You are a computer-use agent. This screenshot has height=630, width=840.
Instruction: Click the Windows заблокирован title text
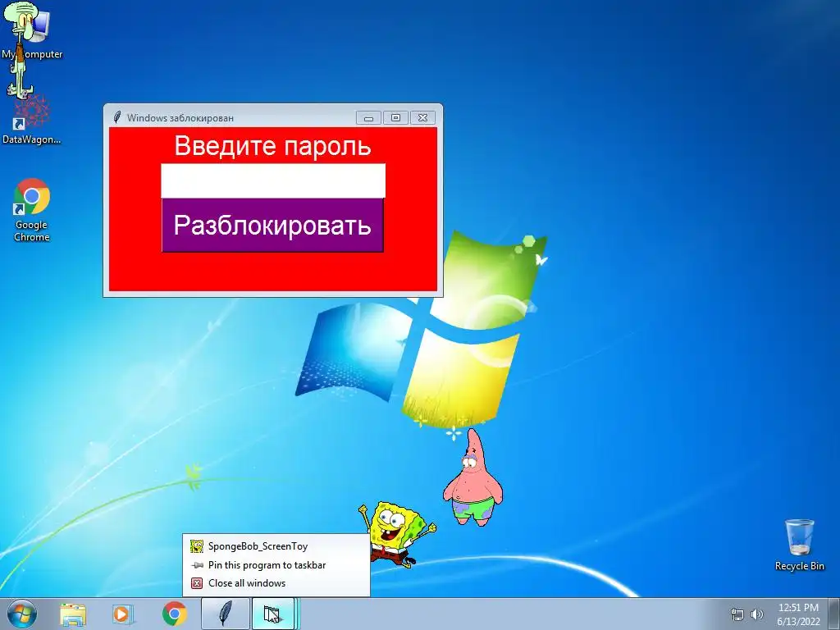[x=180, y=118]
